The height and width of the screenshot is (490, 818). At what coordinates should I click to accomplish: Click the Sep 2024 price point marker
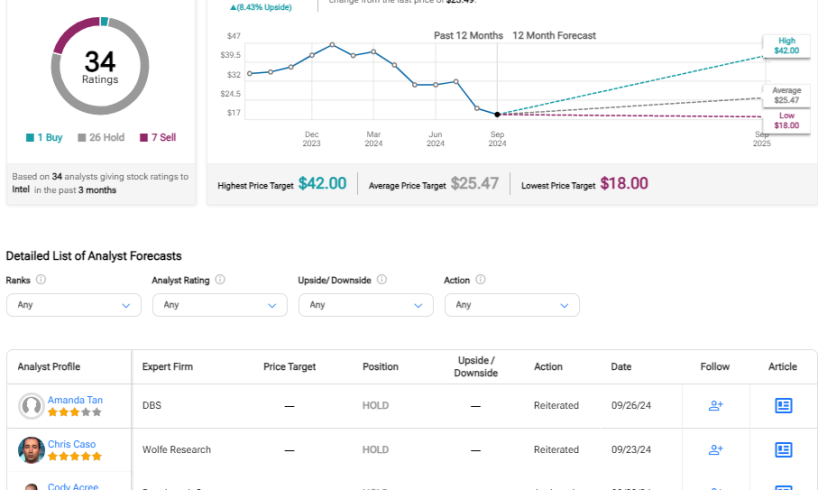tap(497, 114)
